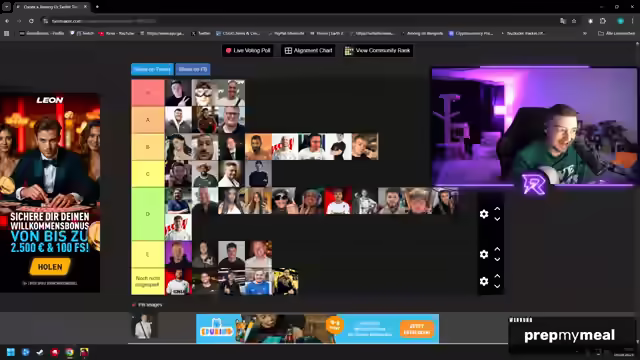
Task: Select the yellow-background thumbnail in Noch nicht row
Action: pyautogui.click(x=285, y=281)
